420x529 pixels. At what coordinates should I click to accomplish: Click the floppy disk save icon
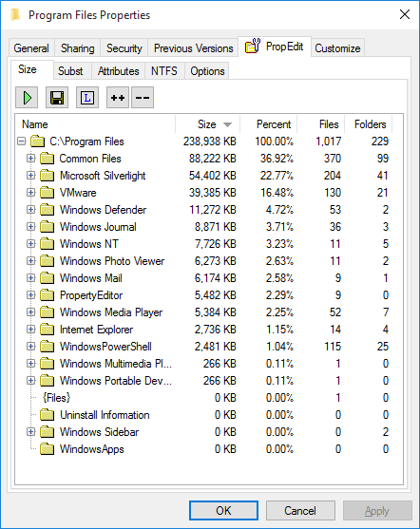[x=57, y=98]
